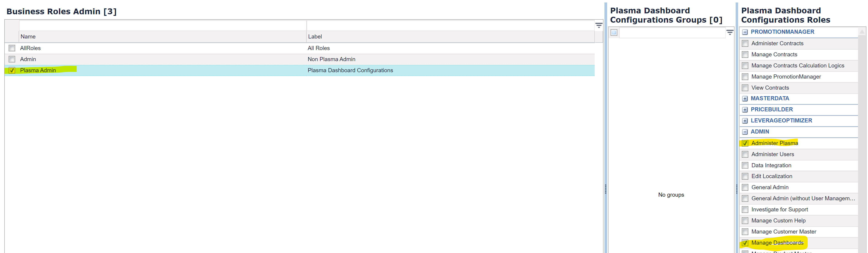The width and height of the screenshot is (868, 253).
Task: Open filter icon in Business Roles Admin grid
Action: click(599, 26)
